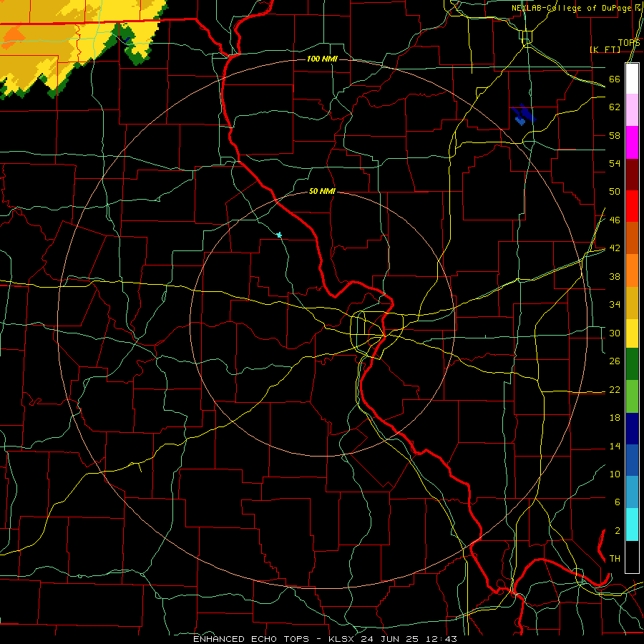Click the yellow legend color band
The image size is (644, 644).
632,333
